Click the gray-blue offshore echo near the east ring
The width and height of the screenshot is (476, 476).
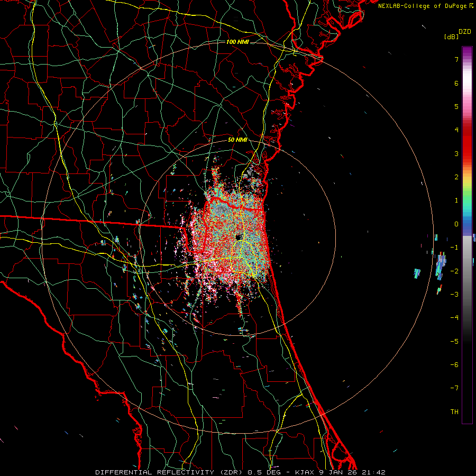coord(441,266)
